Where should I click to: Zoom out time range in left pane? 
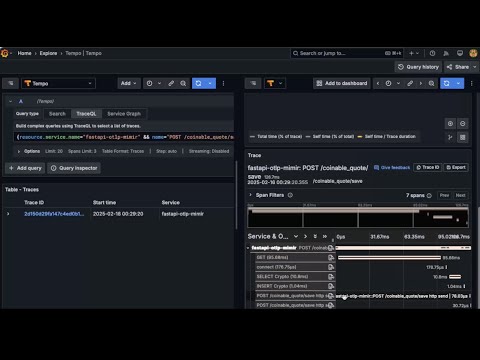183,83
